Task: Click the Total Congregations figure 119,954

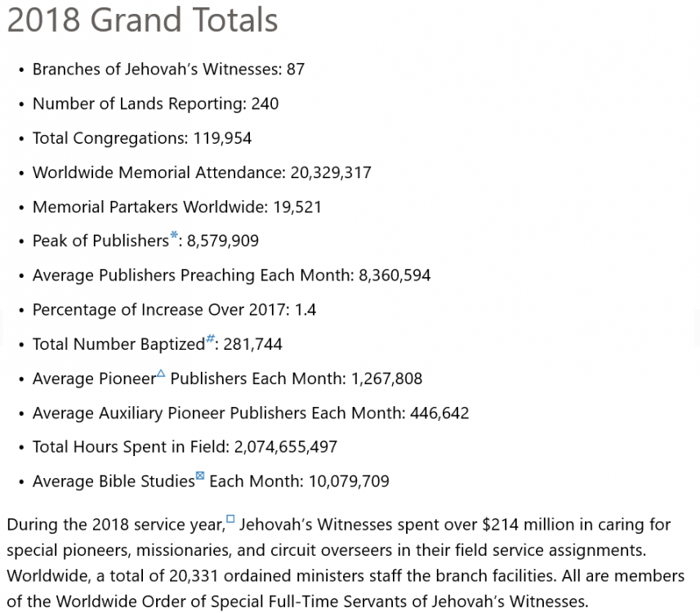Action: point(222,138)
